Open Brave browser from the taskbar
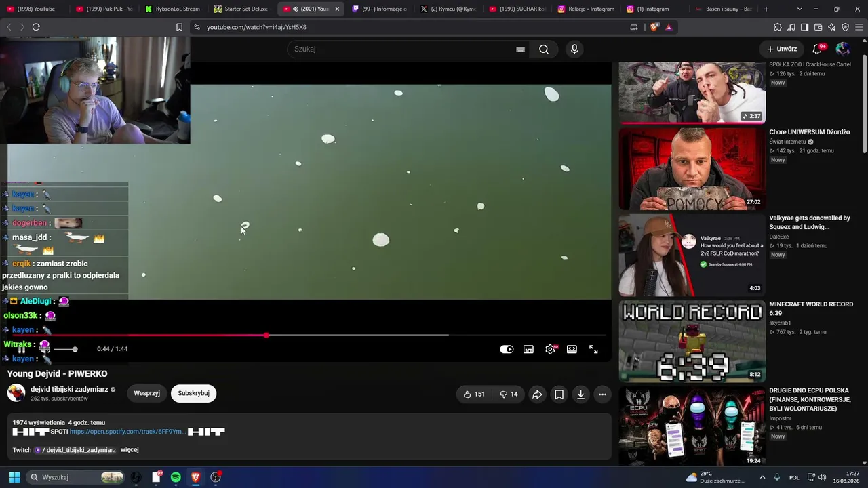Image resolution: width=868 pixels, height=488 pixels. tap(195, 477)
